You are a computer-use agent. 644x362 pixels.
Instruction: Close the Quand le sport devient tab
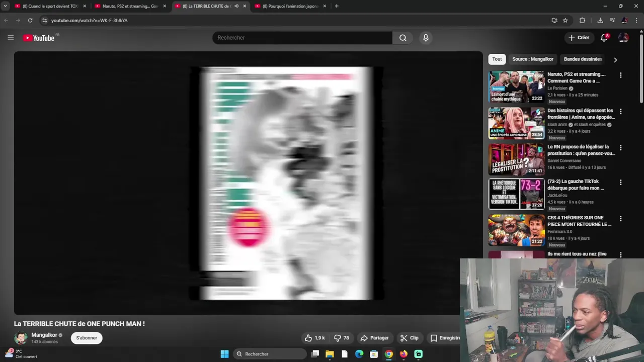tap(85, 6)
